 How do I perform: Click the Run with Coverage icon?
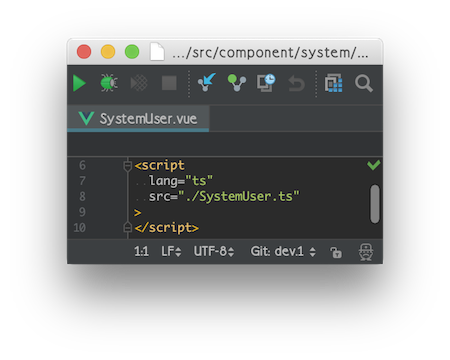coord(139,83)
